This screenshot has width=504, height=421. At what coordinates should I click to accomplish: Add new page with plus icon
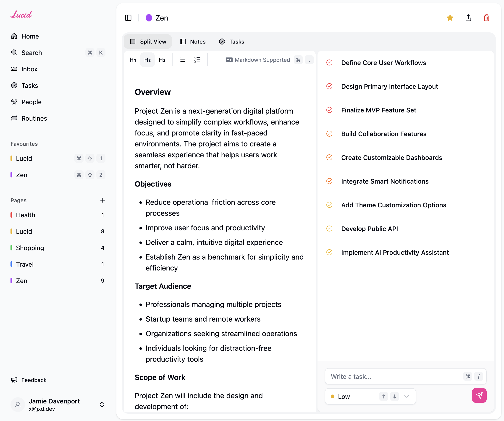103,200
